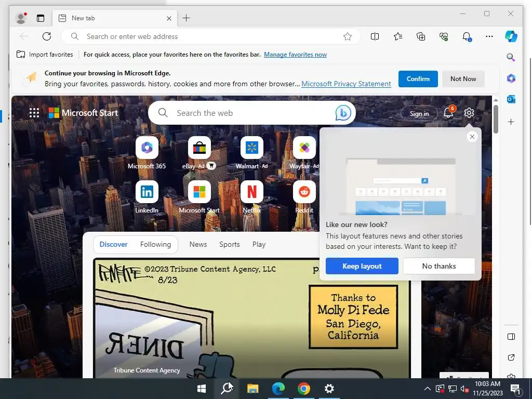This screenshot has height=399, width=532.
Task: Dismiss import banner with Not Now
Action: pyautogui.click(x=463, y=79)
